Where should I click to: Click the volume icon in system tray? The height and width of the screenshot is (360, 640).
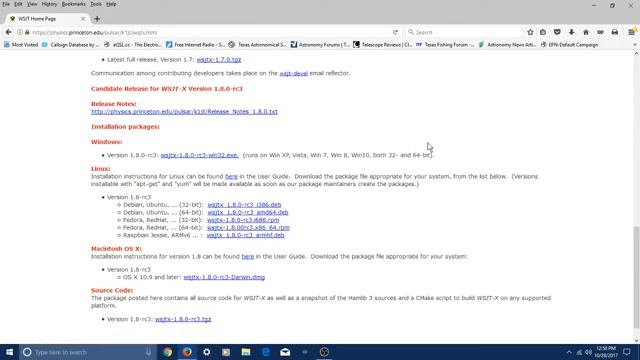pyautogui.click(x=588, y=352)
